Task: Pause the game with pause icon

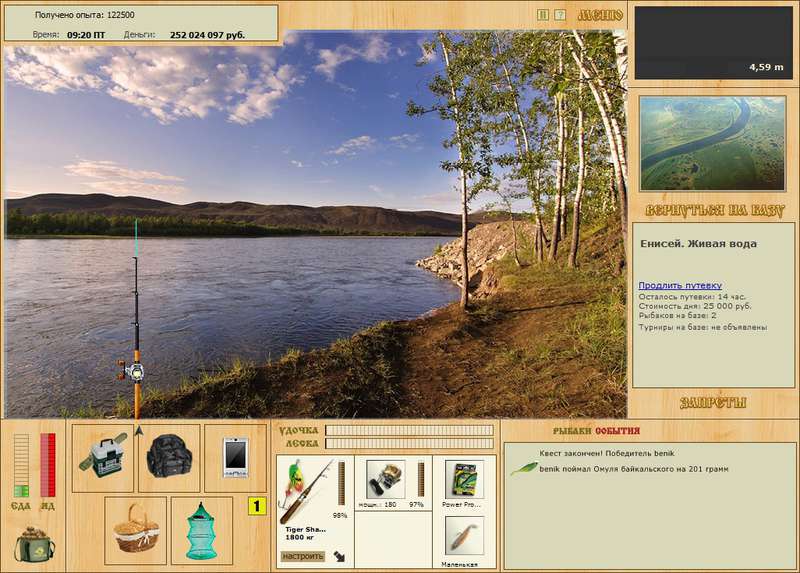Action: (x=543, y=15)
